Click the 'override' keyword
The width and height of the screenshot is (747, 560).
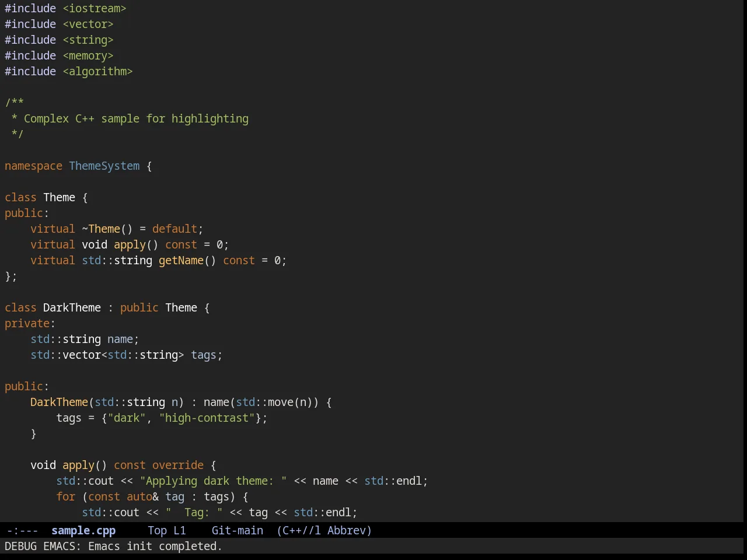point(178,465)
